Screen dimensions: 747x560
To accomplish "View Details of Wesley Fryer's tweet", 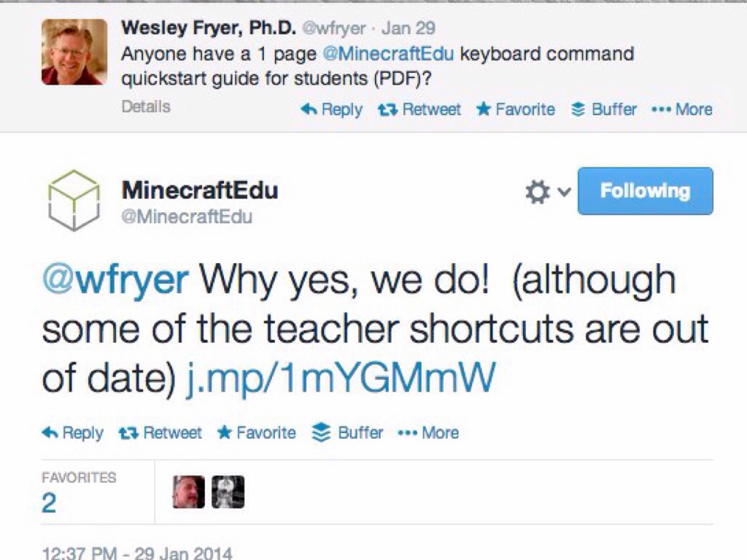I will point(145,106).
